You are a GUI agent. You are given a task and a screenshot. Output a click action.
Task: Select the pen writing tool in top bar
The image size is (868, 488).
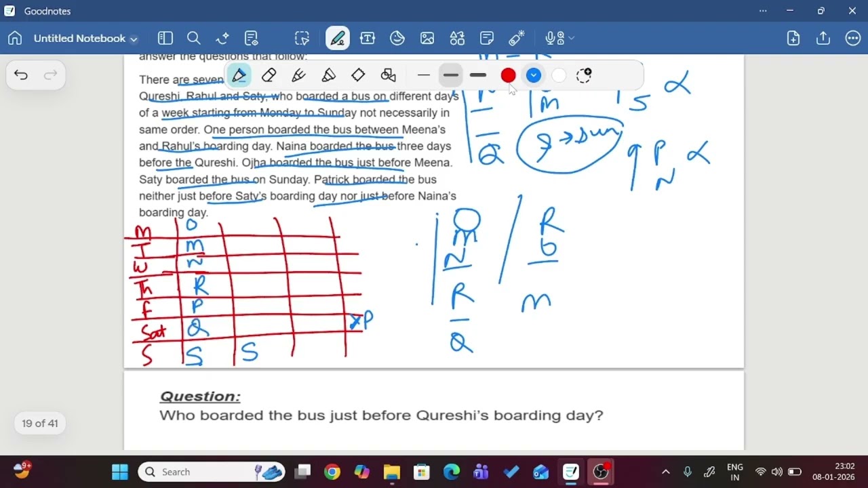pos(337,39)
